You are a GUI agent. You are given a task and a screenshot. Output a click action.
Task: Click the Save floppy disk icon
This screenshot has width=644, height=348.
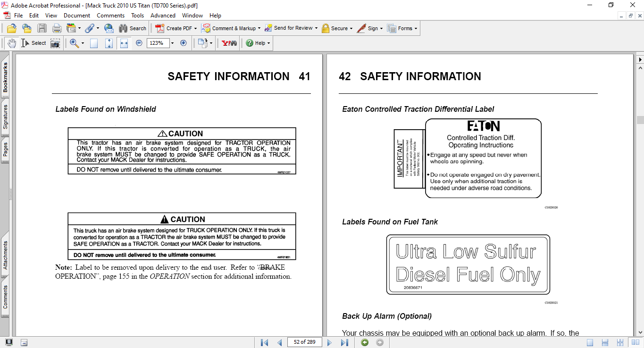point(42,28)
